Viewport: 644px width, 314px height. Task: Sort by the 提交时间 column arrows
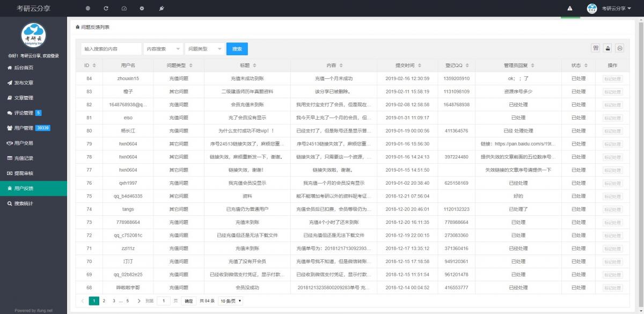(419, 65)
